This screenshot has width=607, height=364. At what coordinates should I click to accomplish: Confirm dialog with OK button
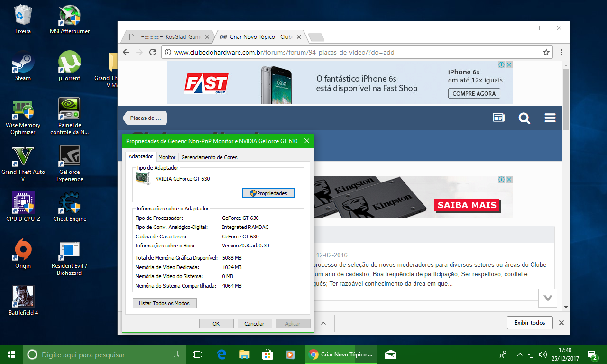pyautogui.click(x=216, y=324)
